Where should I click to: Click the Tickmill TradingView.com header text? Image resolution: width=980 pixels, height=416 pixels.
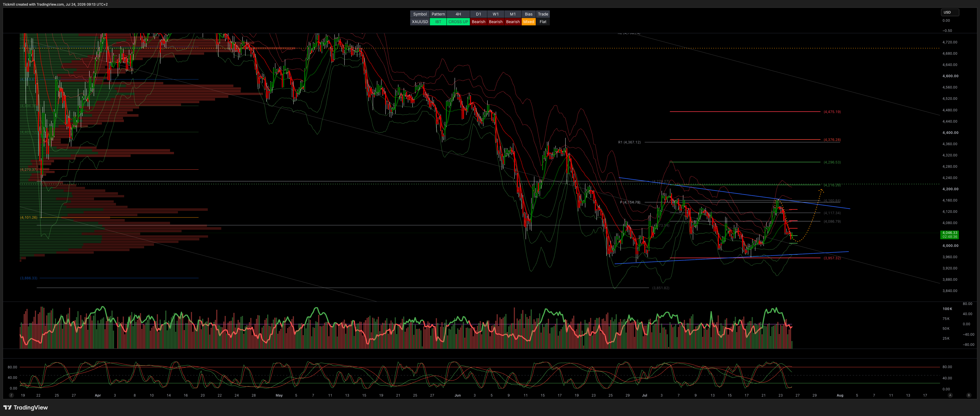[55, 4]
